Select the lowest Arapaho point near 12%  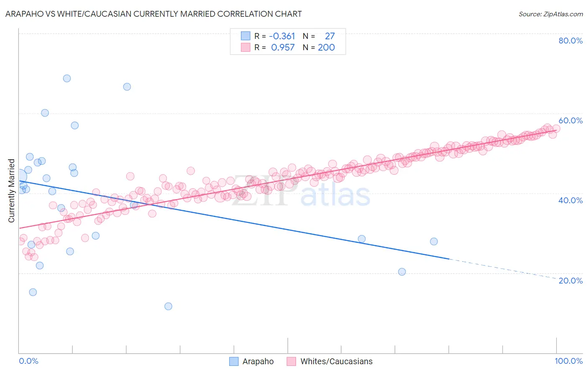[x=169, y=306]
